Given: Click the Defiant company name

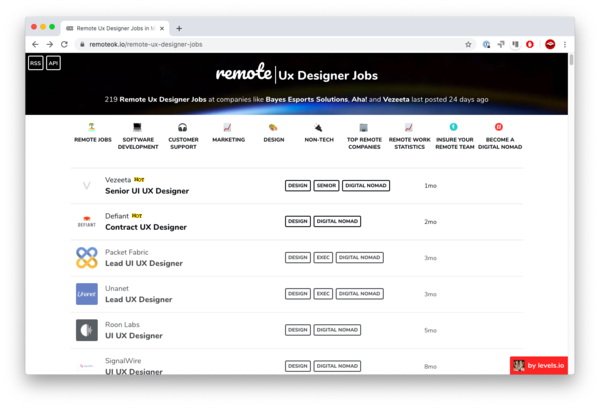Looking at the screenshot, I should click(x=117, y=216).
